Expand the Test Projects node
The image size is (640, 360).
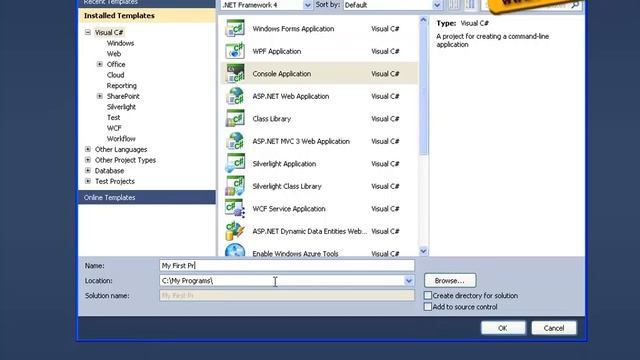pyautogui.click(x=88, y=181)
